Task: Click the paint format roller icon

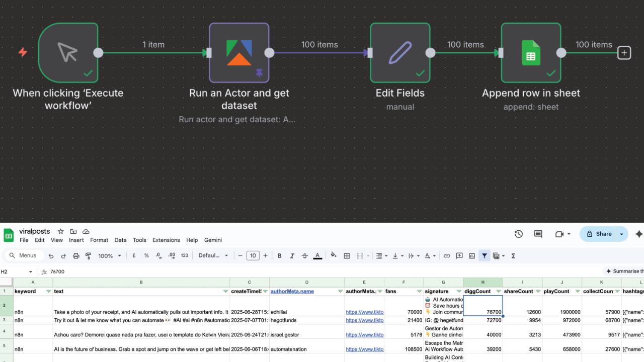Action: 88,256
